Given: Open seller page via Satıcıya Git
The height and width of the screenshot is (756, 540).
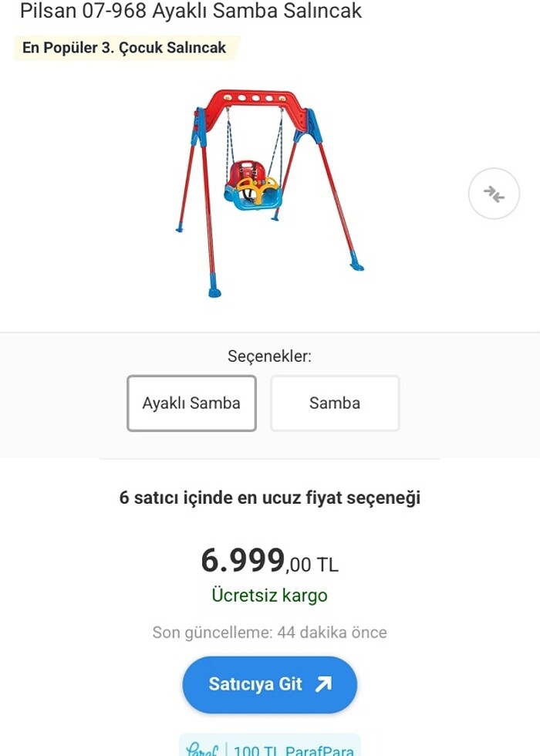Looking at the screenshot, I should click(269, 684).
